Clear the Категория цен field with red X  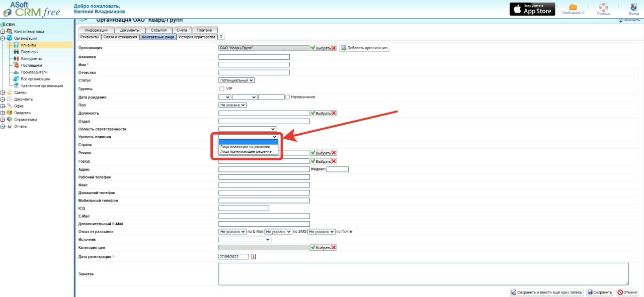[334, 248]
